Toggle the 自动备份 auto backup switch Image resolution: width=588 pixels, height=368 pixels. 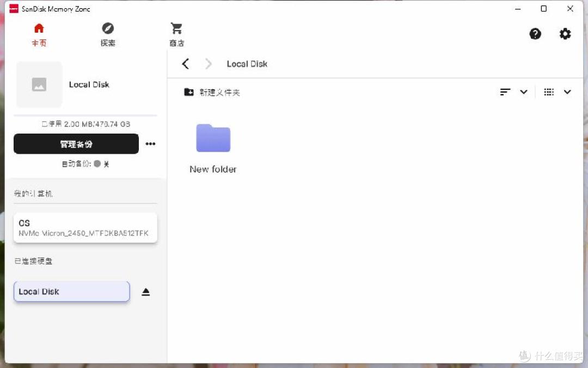97,164
